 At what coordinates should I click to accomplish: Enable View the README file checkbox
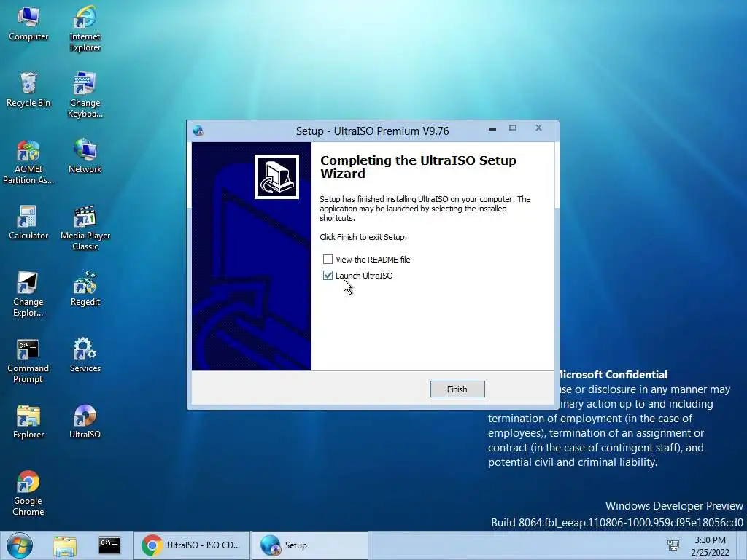328,260
